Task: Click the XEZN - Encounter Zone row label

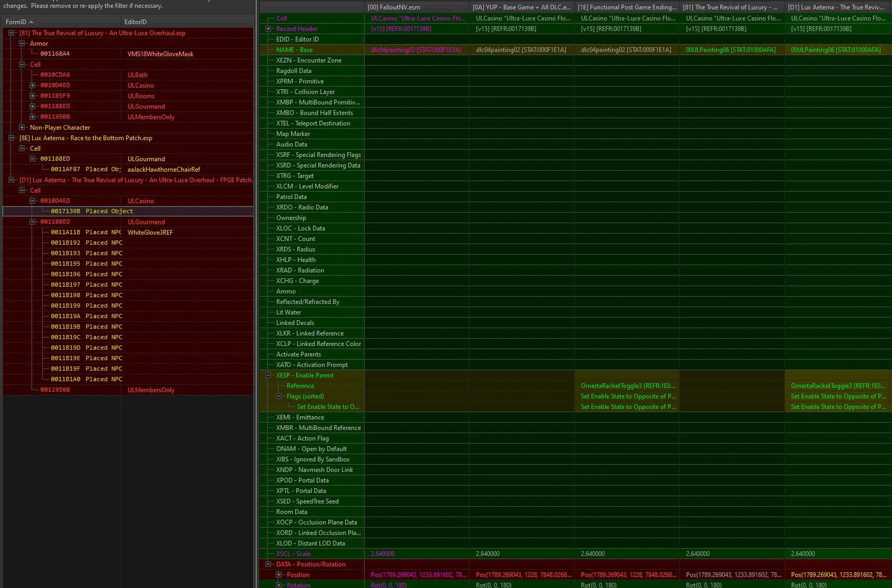Action: coord(309,60)
